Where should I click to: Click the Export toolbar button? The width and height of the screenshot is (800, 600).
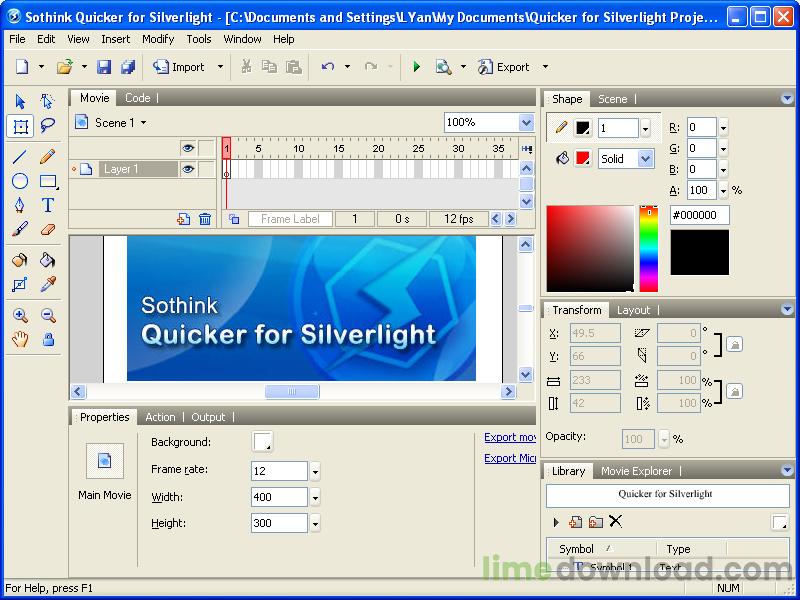(x=505, y=67)
